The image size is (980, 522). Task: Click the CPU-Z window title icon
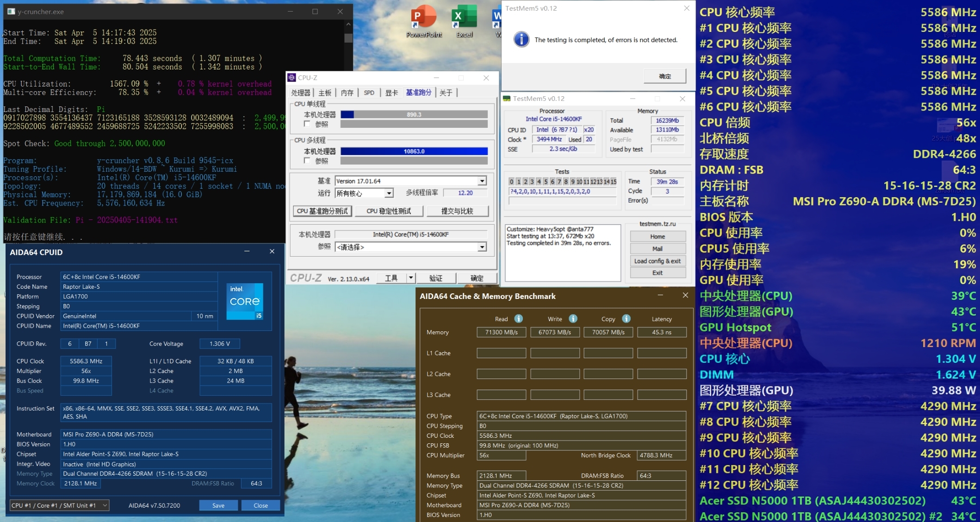(x=292, y=78)
